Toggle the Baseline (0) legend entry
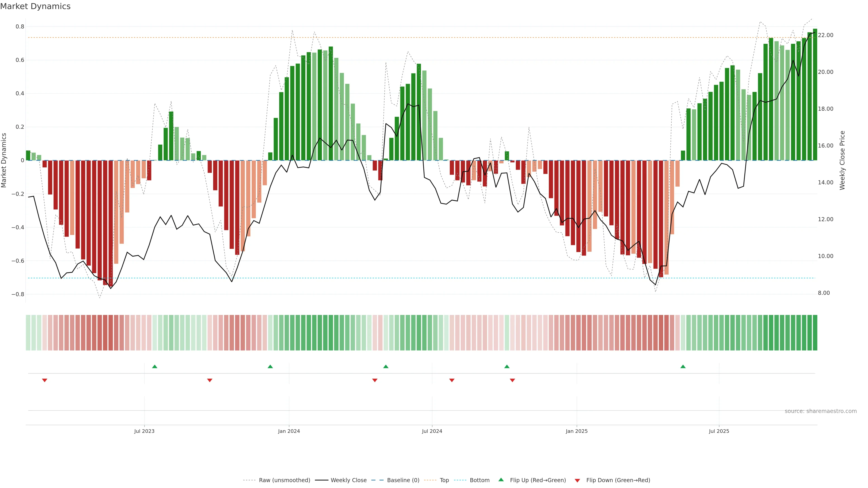This screenshot has width=868, height=488. pyautogui.click(x=403, y=480)
